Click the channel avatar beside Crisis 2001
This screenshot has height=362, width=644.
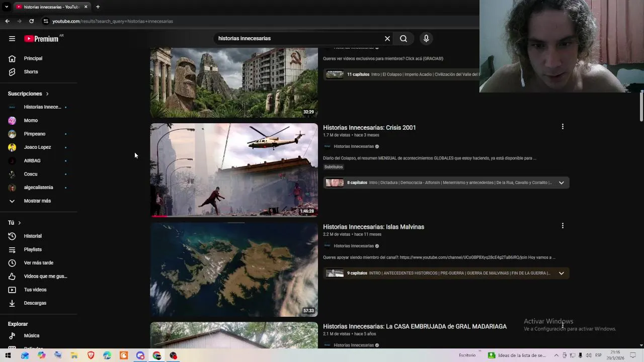(327, 146)
